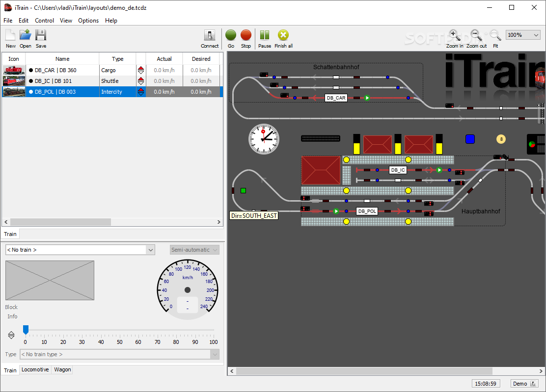Click the green arrow in DB_CAR block
This screenshot has width=546, height=392.
pos(367,98)
